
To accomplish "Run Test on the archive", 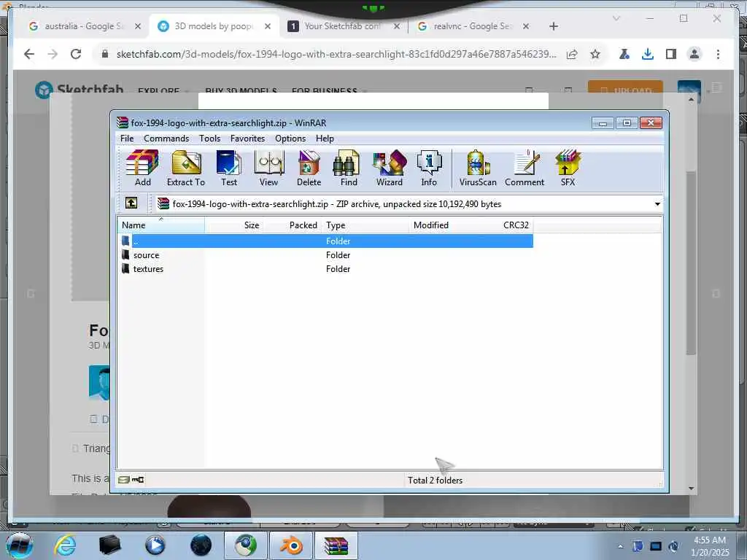I will coord(228,168).
